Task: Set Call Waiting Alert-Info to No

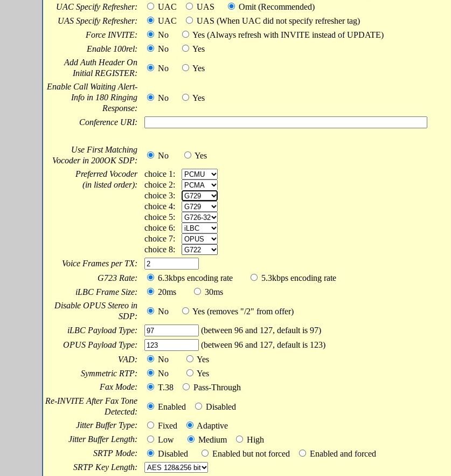Action: tap(150, 98)
